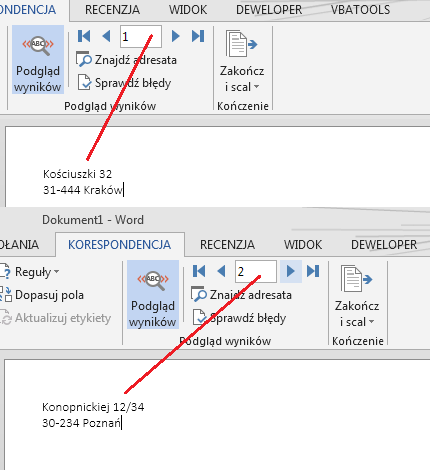The image size is (430, 470).
Task: Click Sprawdź błędy in upper ribbon
Action: tap(124, 83)
